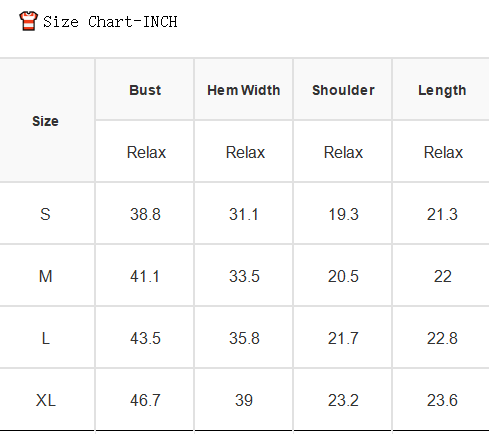Screen dimensions: 489x434
Task: Select the Shoulder column header
Action: 343,90
